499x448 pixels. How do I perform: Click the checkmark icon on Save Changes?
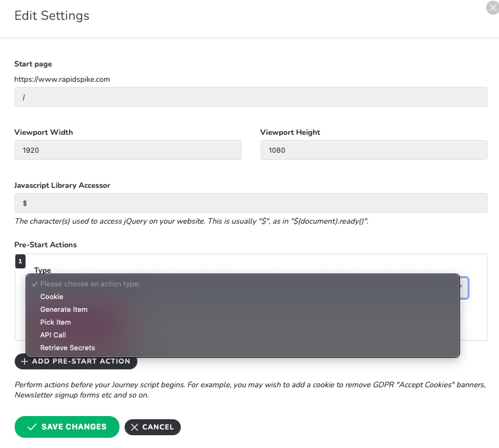tap(32, 427)
